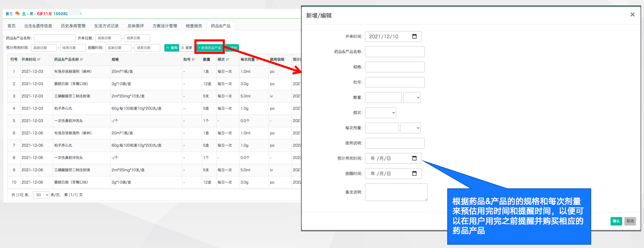
Task: Click 预计用完时间 结束日期 filter field
Action: (x=73, y=48)
